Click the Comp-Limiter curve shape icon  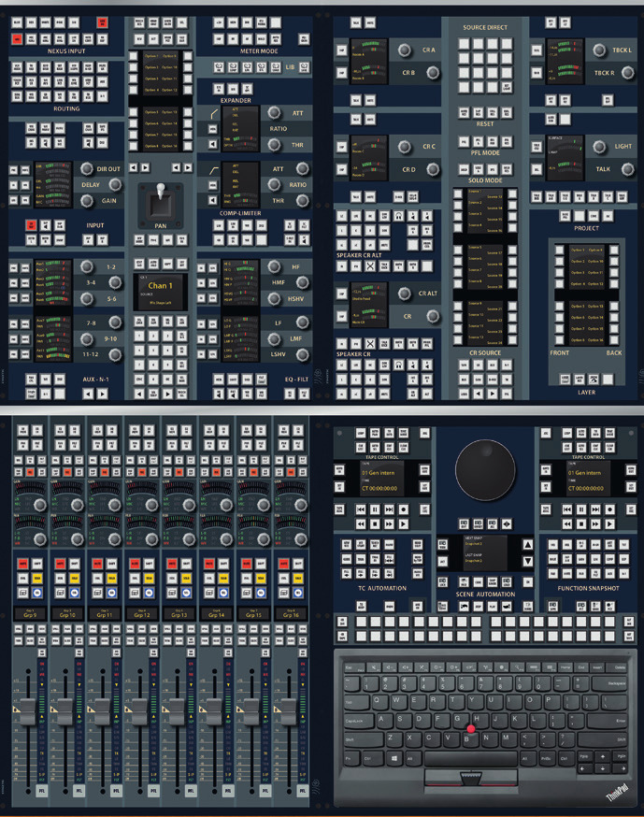[x=214, y=170]
